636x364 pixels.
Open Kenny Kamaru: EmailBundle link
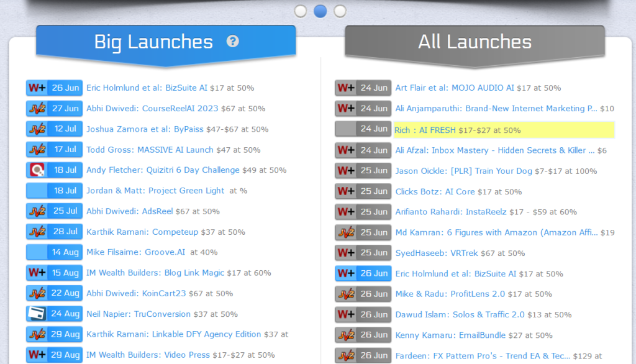tap(450, 335)
